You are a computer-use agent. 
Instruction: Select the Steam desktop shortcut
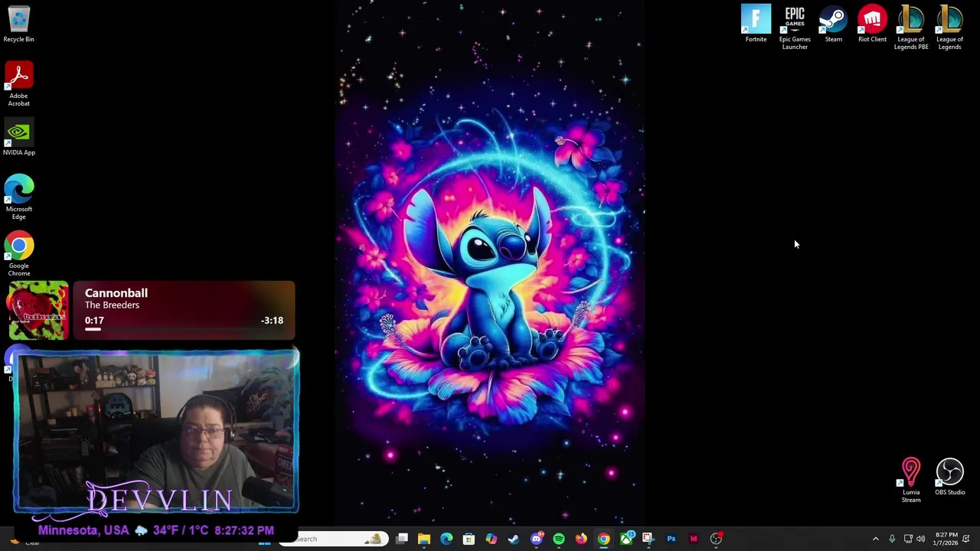(833, 24)
